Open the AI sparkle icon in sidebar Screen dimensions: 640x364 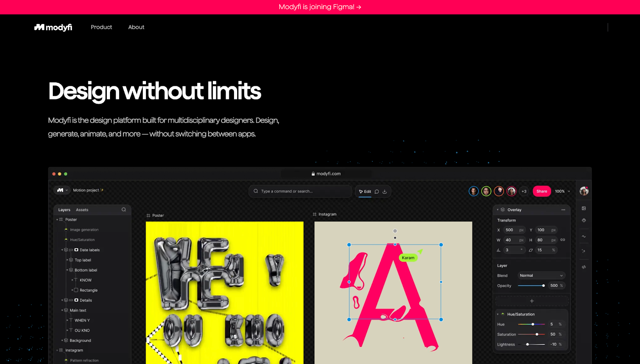[x=584, y=251]
